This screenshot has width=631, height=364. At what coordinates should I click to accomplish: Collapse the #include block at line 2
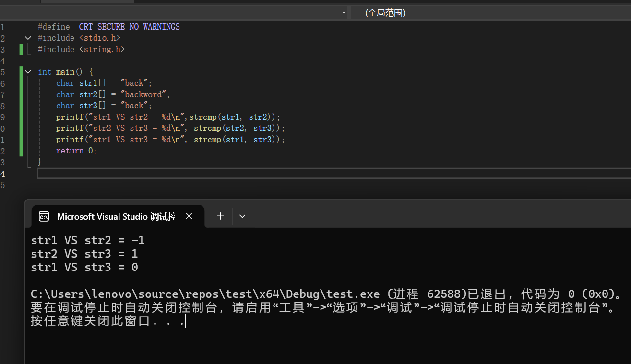click(x=28, y=38)
